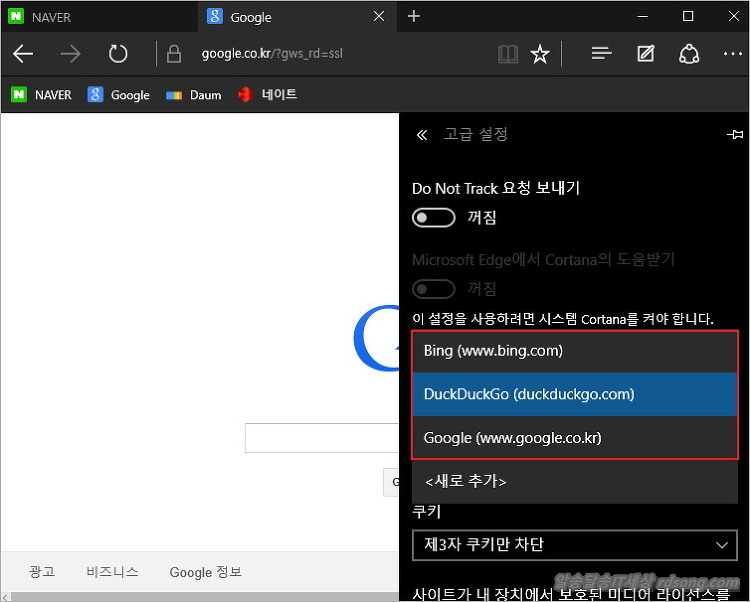Open the Daum favorites bar link
Image resolution: width=750 pixels, height=602 pixels.
click(194, 95)
